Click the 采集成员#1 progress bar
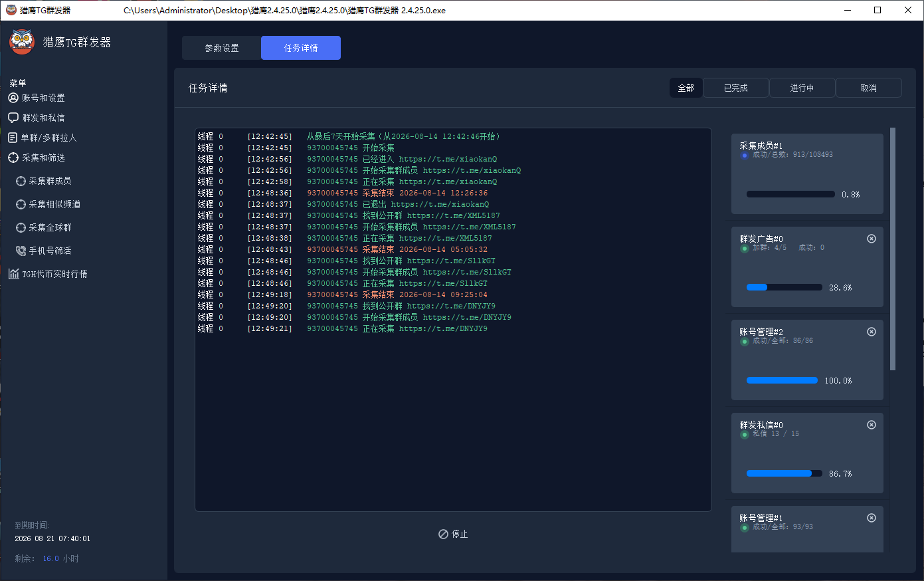Screen dimensions: 924x581 pyautogui.click(x=790, y=194)
